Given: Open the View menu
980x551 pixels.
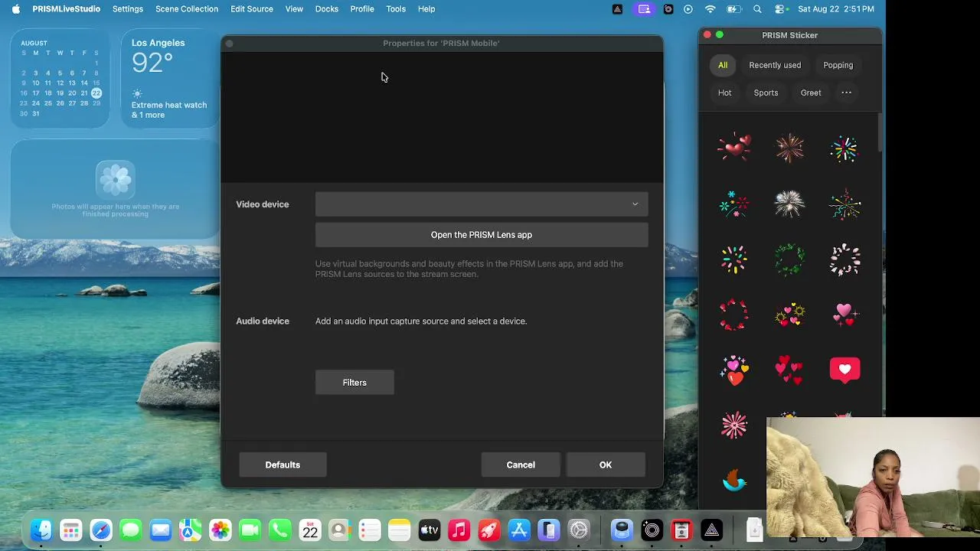Looking at the screenshot, I should 294,9.
